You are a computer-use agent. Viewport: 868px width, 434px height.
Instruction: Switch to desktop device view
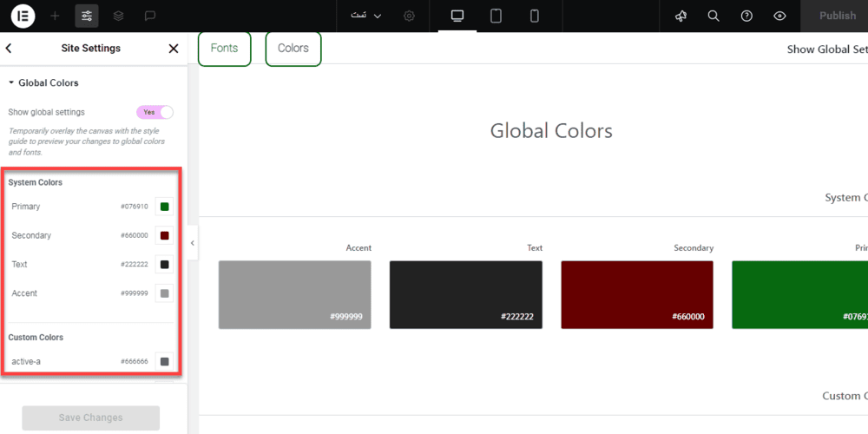[x=457, y=16]
